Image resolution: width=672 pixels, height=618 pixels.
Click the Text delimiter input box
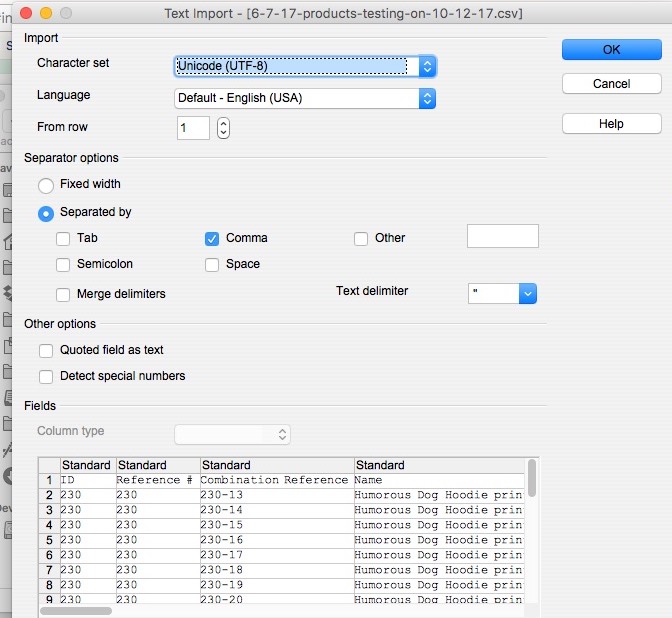pos(494,294)
